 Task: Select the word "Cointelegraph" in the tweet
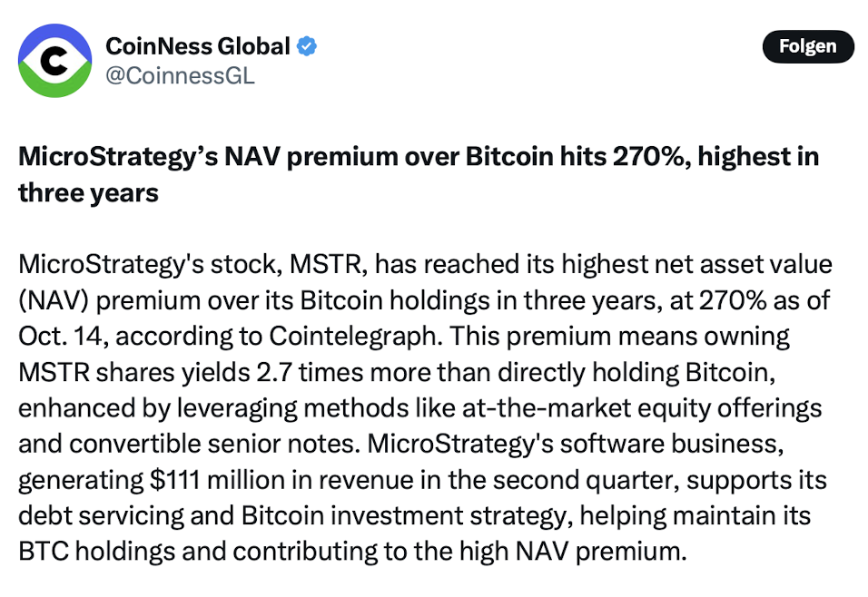click(352, 337)
